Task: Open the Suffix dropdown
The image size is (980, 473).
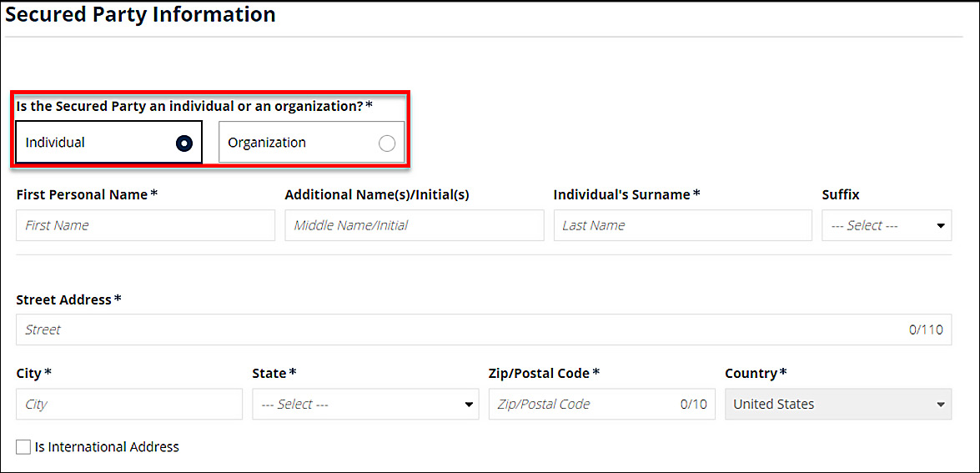Action: (886, 225)
